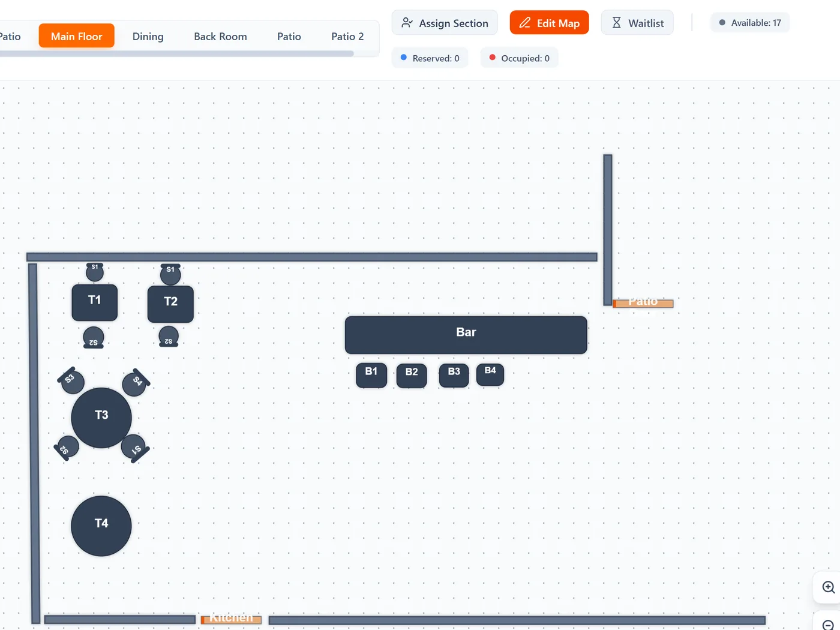Click the Patio door marker
The height and width of the screenshot is (630, 840).
[643, 304]
